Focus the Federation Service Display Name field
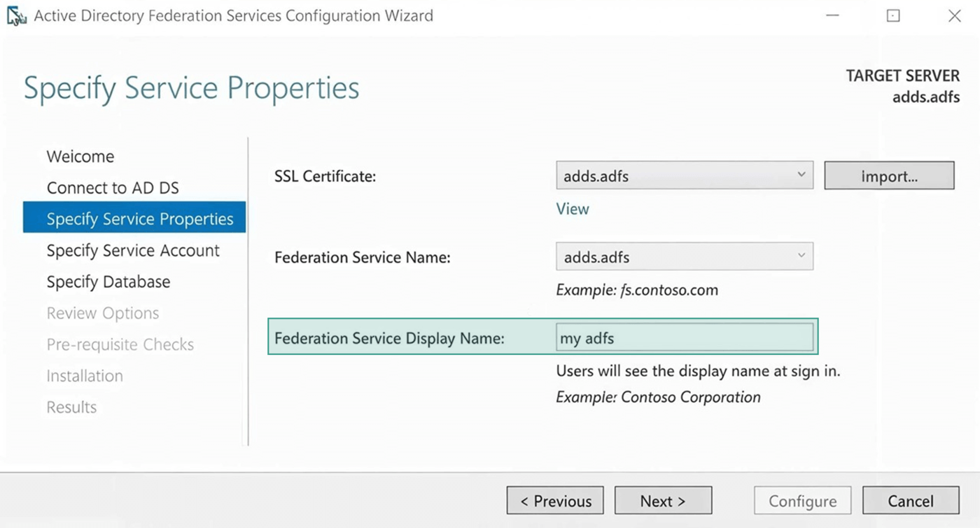The height and width of the screenshot is (528, 980). click(x=684, y=338)
